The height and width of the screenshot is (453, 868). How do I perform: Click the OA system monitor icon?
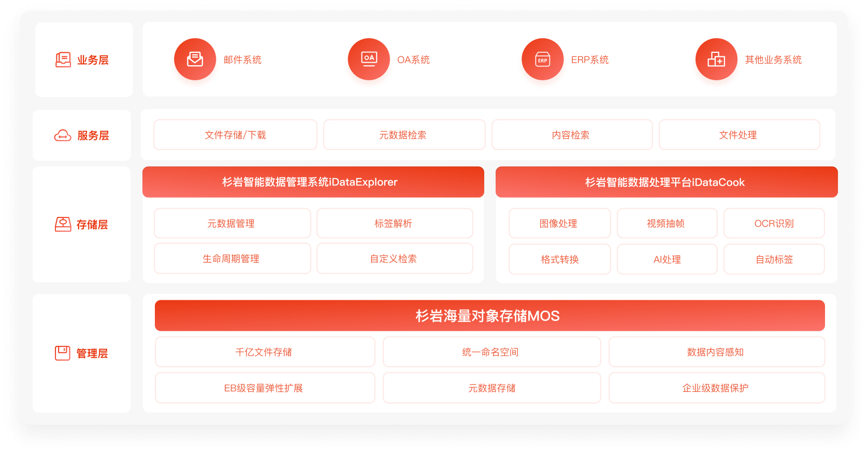click(369, 59)
